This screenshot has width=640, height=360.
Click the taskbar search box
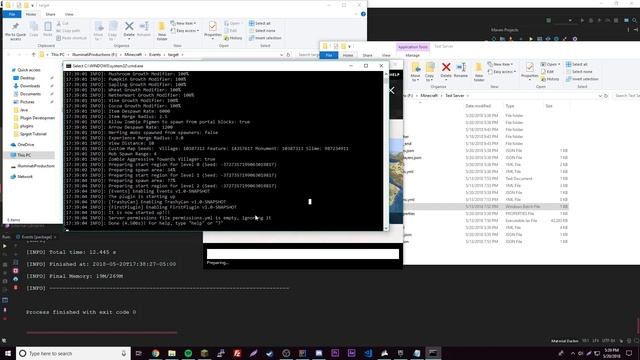(x=73, y=353)
